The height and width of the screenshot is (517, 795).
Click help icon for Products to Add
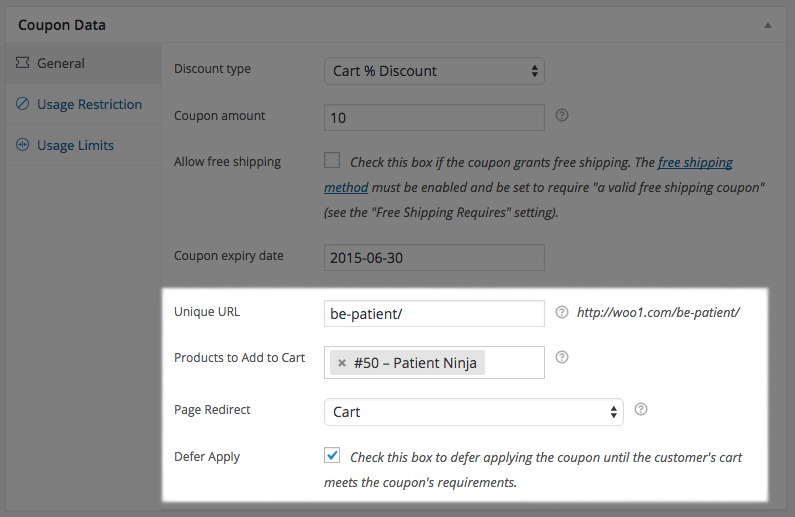click(562, 357)
